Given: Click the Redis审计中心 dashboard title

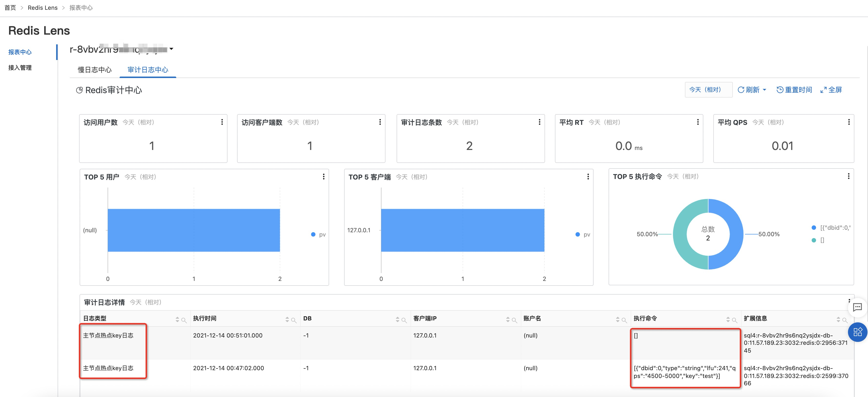Looking at the screenshot, I should pyautogui.click(x=114, y=90).
